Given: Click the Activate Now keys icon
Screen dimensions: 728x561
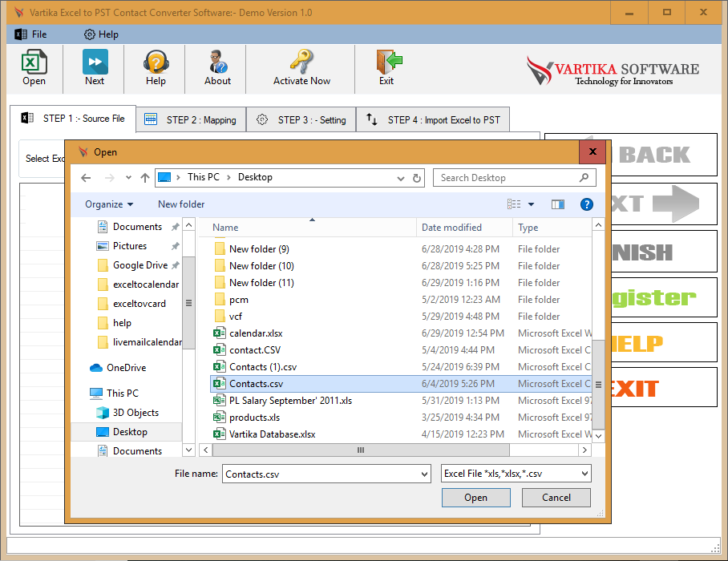Looking at the screenshot, I should point(301,63).
